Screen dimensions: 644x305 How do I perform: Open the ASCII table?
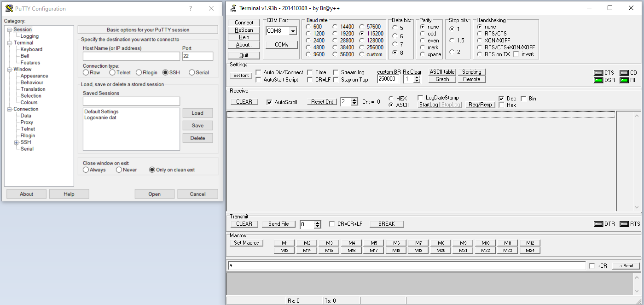tap(442, 72)
